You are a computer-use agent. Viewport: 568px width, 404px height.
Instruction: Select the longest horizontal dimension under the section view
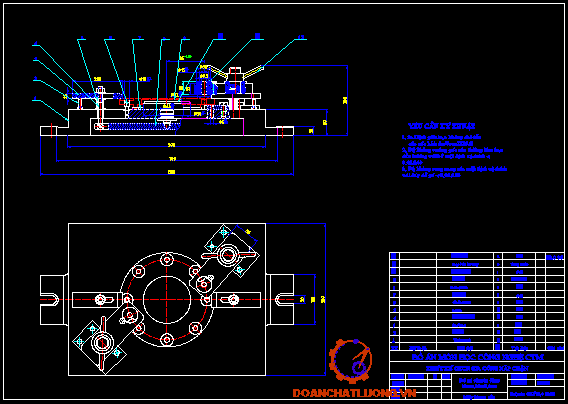(167, 174)
